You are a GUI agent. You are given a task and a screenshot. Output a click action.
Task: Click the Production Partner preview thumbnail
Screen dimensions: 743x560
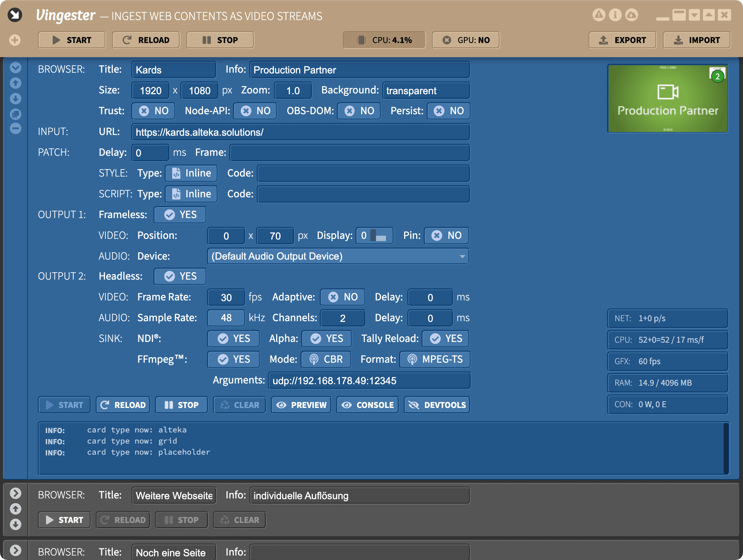(x=667, y=99)
